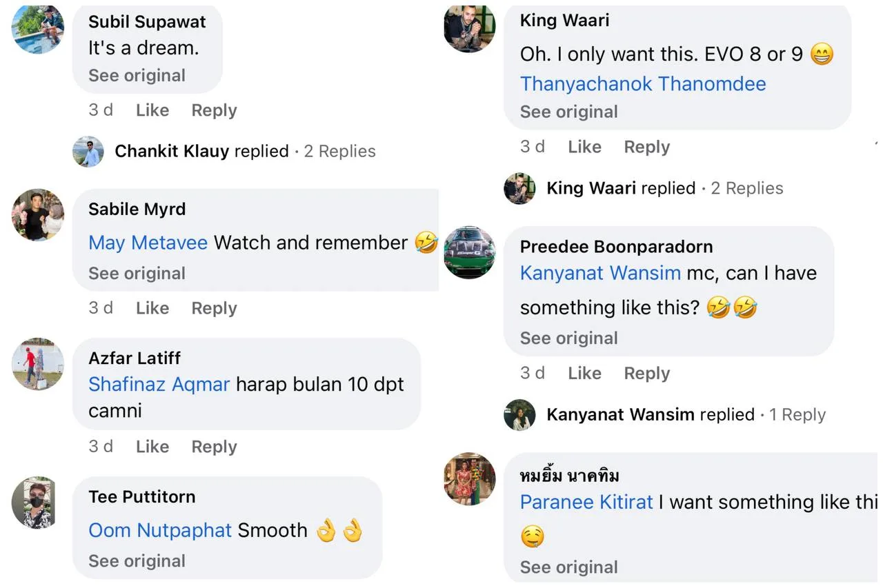Open tagged Thanyachanok Thanomdee profile
Screen dimensions: 883x588
tap(642, 84)
